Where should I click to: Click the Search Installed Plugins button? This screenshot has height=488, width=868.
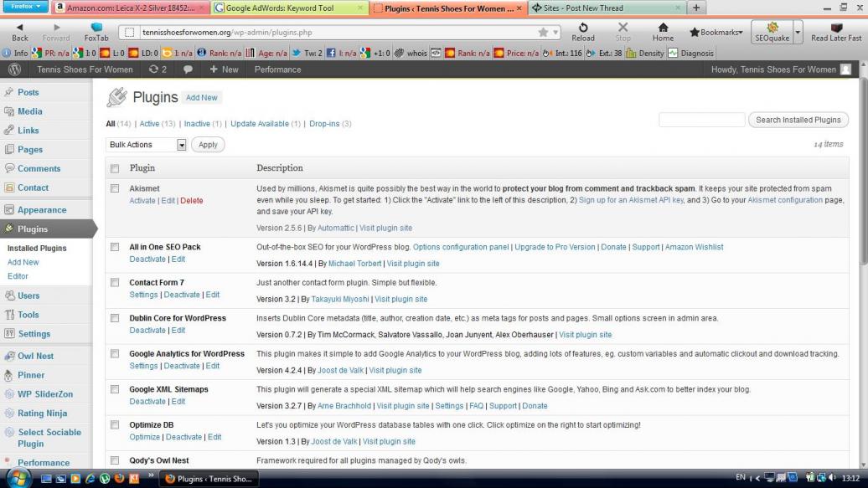[x=798, y=120]
